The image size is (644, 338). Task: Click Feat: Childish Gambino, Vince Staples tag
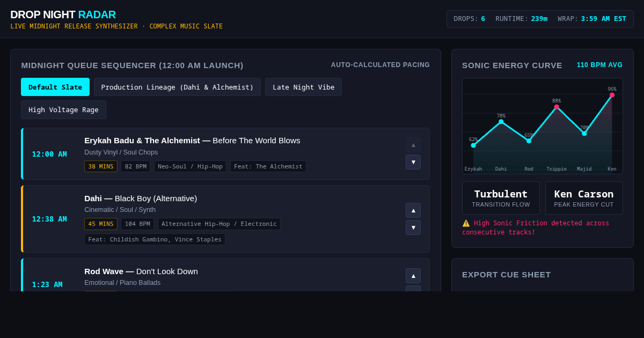point(155,239)
